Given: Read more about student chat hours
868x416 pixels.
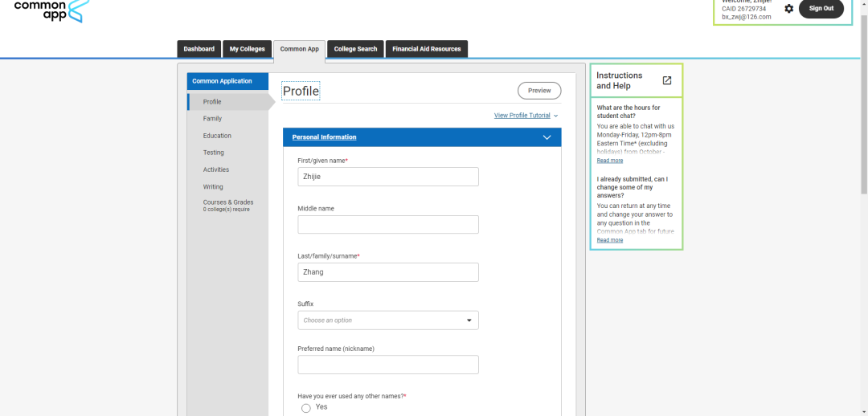Looking at the screenshot, I should (x=609, y=161).
